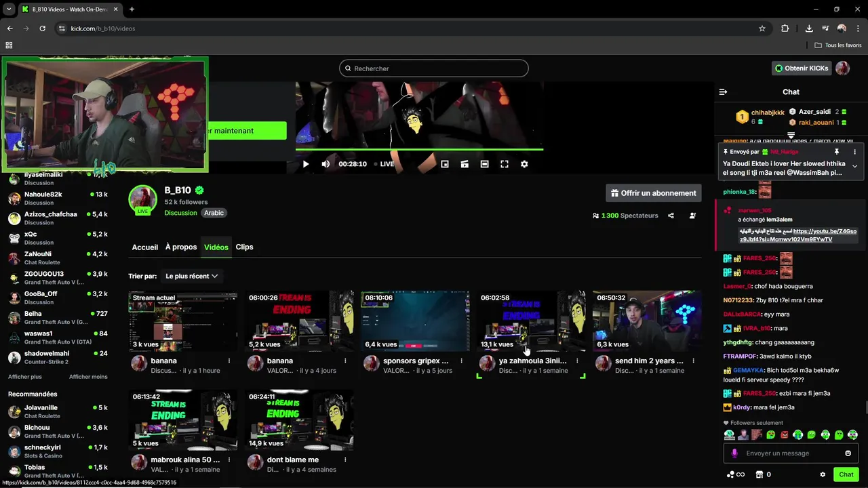Open the Discussion category link under B_B10
868x488 pixels.
point(180,213)
